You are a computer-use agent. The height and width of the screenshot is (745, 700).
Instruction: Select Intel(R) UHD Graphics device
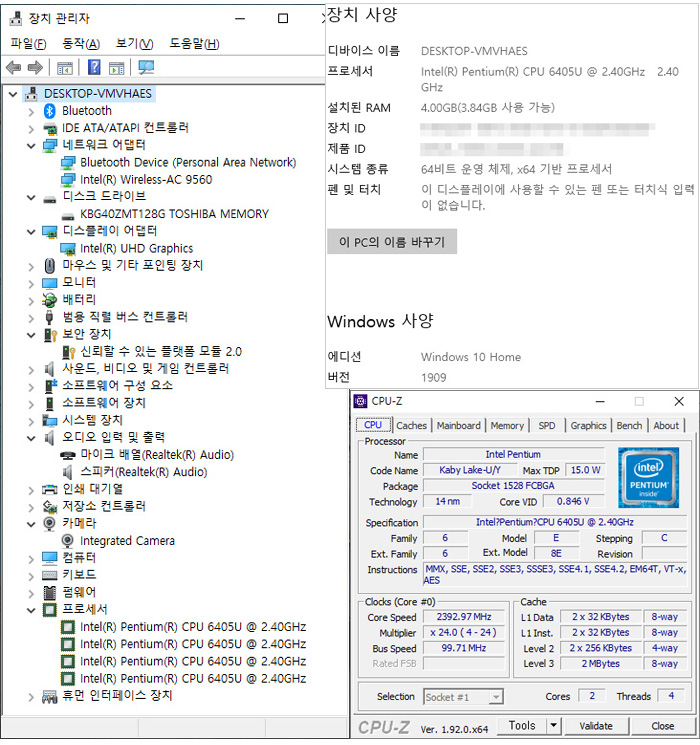[136, 248]
